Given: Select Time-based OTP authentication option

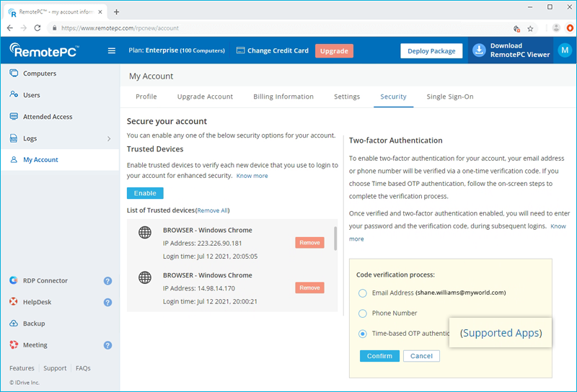Looking at the screenshot, I should coord(363,334).
